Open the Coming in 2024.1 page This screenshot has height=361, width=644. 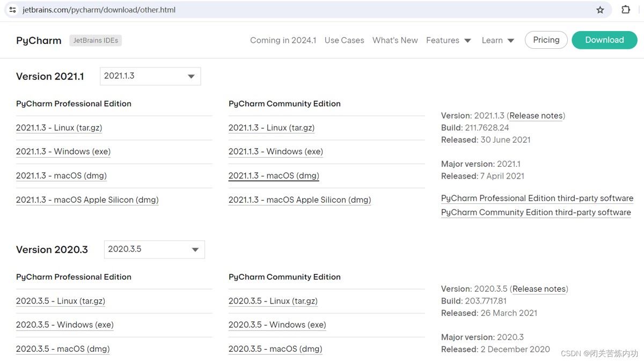283,40
